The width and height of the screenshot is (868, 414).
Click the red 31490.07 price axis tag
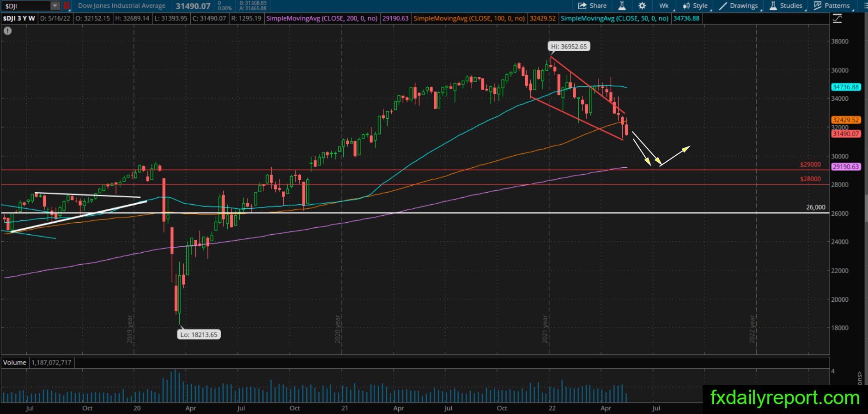(845, 134)
